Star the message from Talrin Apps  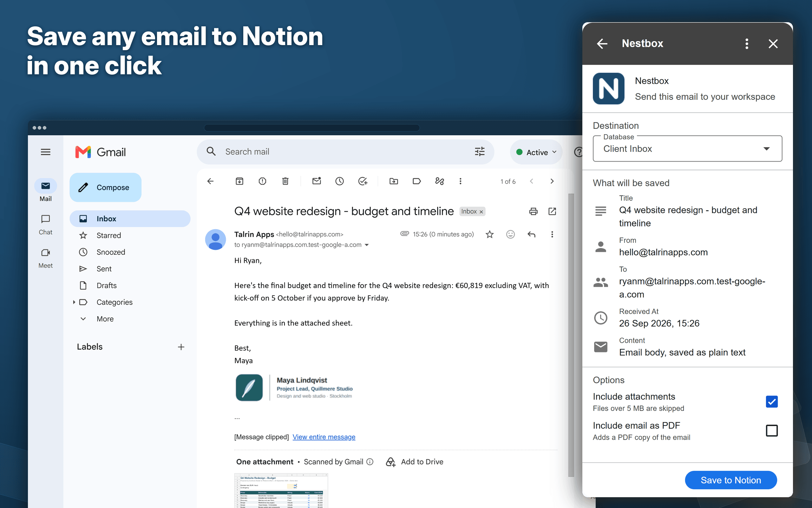tap(489, 234)
